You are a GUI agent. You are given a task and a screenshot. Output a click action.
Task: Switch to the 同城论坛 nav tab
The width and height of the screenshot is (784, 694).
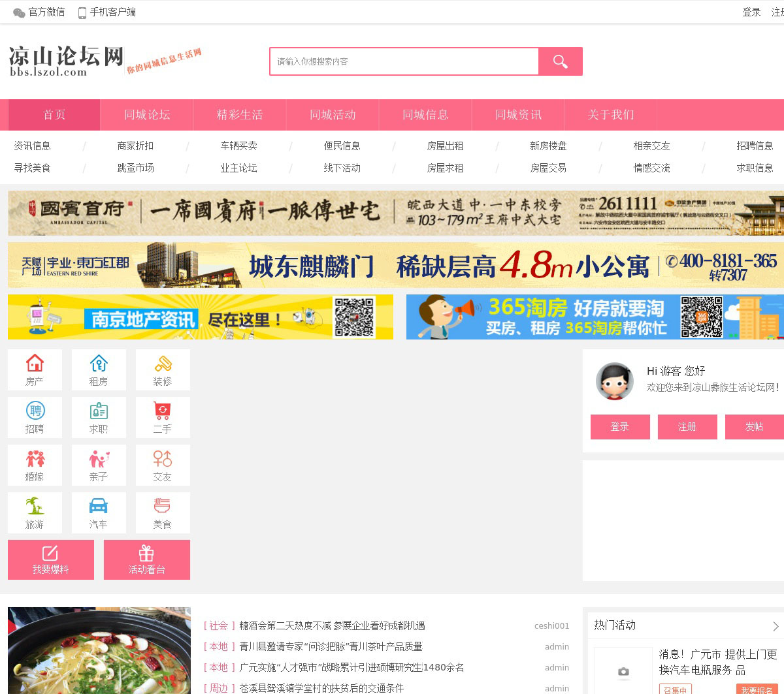pyautogui.click(x=147, y=115)
